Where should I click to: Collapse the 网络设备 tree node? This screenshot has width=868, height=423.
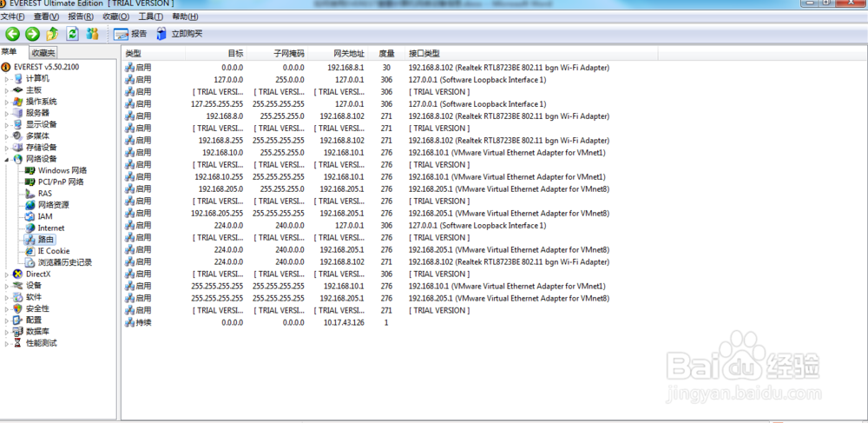[x=7, y=160]
